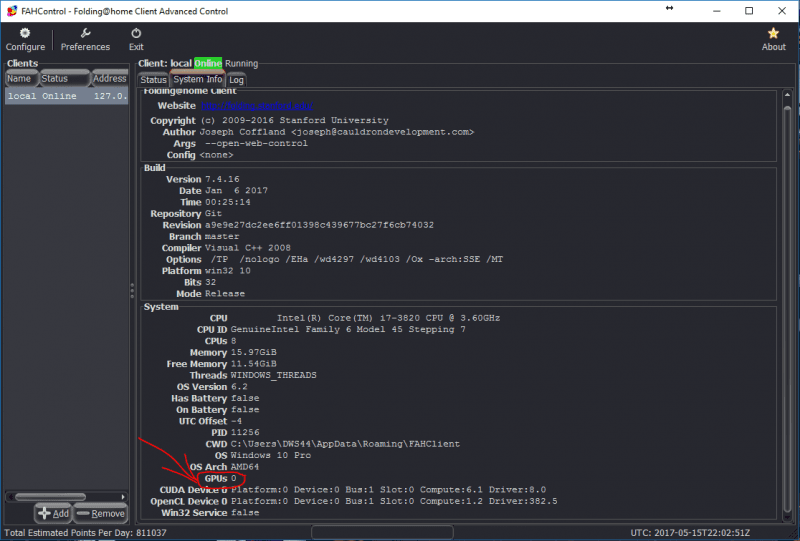The height and width of the screenshot is (541, 800).
Task: Click the clients list right scroll arrow
Action: tap(123, 497)
